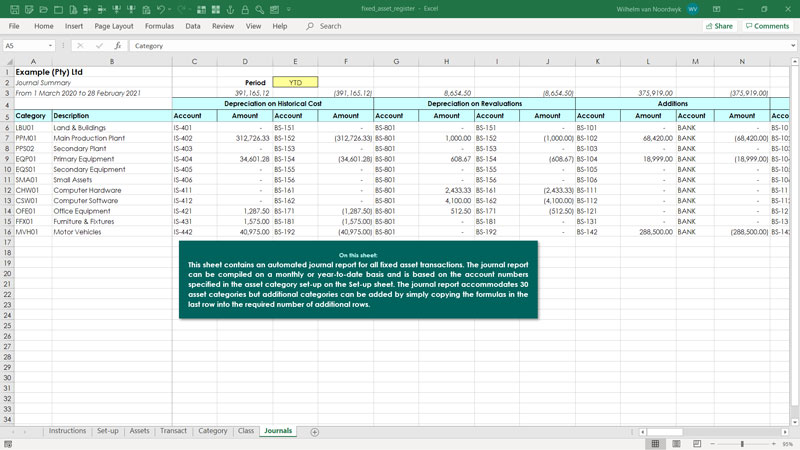Open the File menu

coord(14,26)
